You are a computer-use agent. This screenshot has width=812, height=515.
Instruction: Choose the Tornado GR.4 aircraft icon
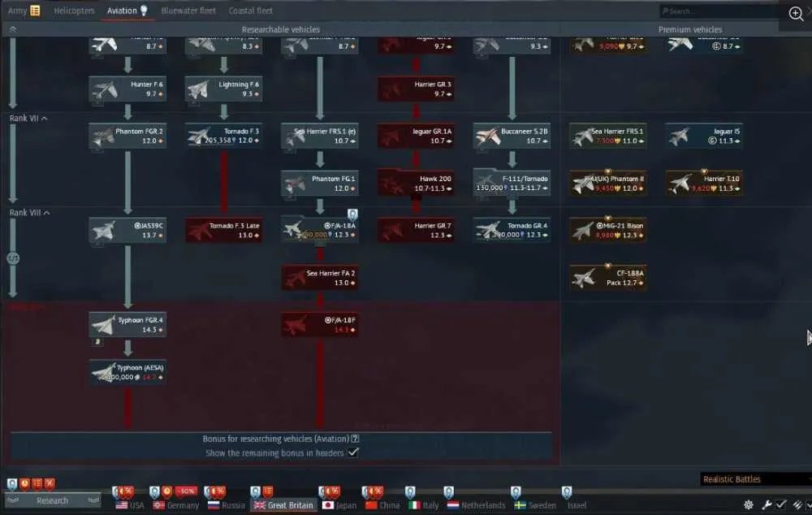click(487, 231)
